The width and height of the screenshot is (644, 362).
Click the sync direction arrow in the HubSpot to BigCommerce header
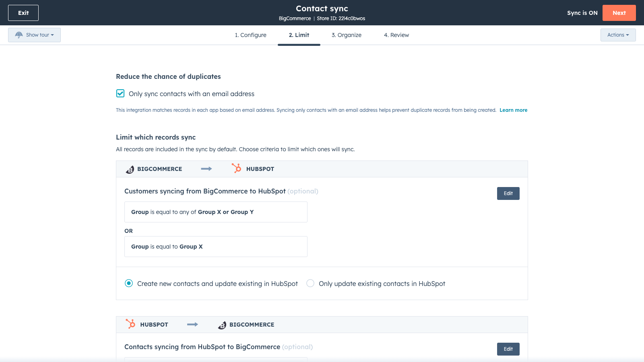192,325
